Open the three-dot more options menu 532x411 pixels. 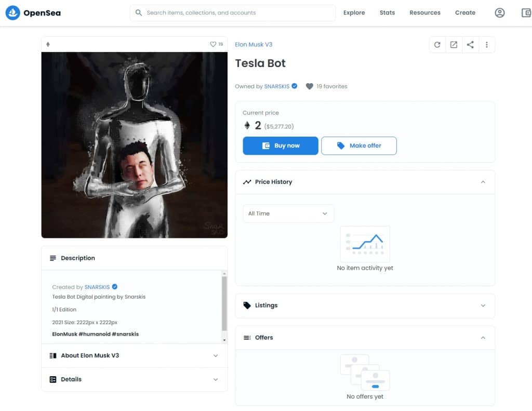tap(486, 45)
